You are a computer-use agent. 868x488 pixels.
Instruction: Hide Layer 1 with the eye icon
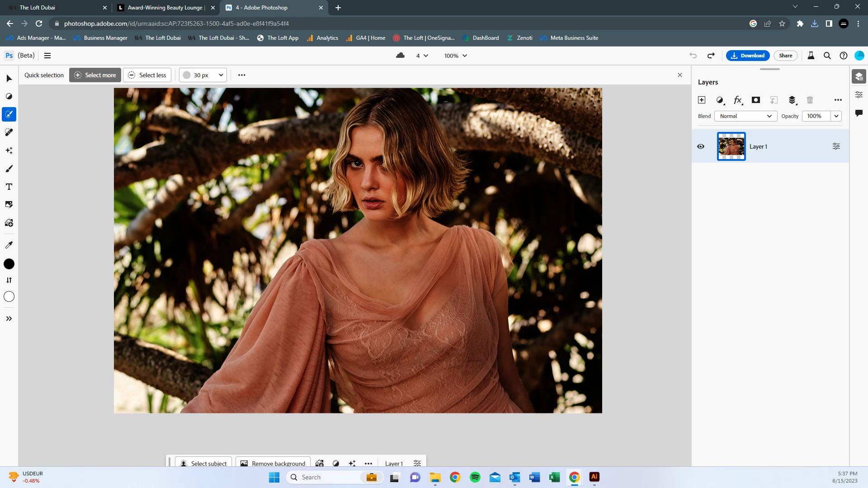click(701, 146)
